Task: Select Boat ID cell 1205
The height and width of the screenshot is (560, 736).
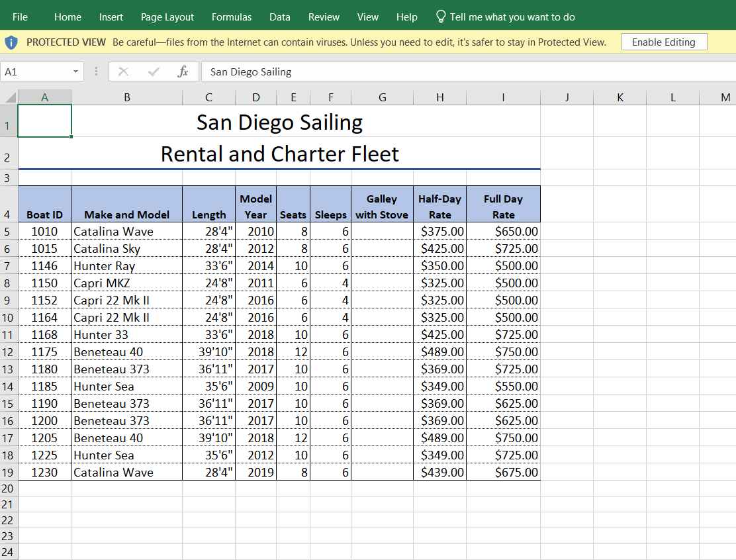Action: tap(44, 438)
